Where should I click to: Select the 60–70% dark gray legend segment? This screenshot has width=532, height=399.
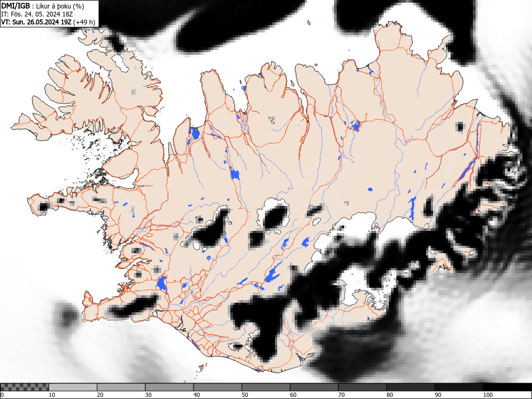point(314,387)
